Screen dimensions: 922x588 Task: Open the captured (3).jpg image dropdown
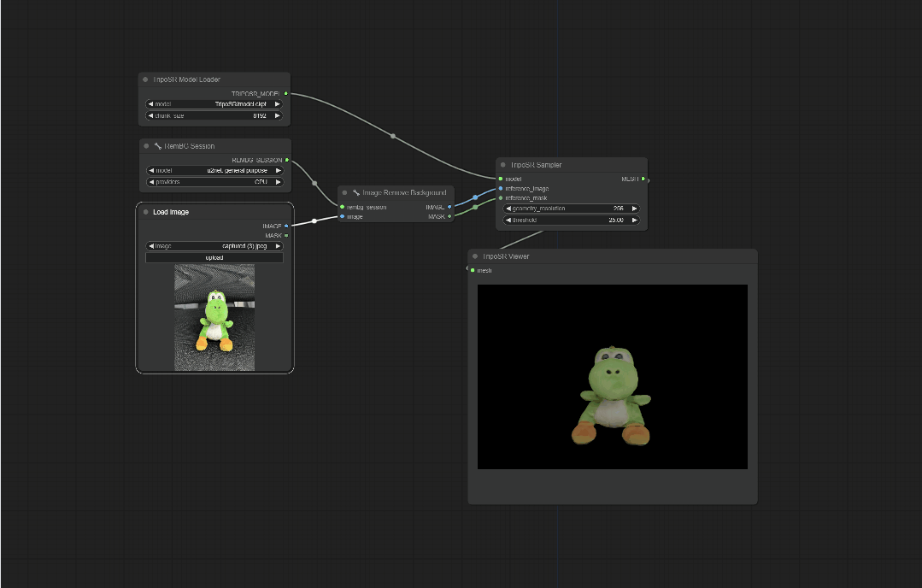pos(214,246)
